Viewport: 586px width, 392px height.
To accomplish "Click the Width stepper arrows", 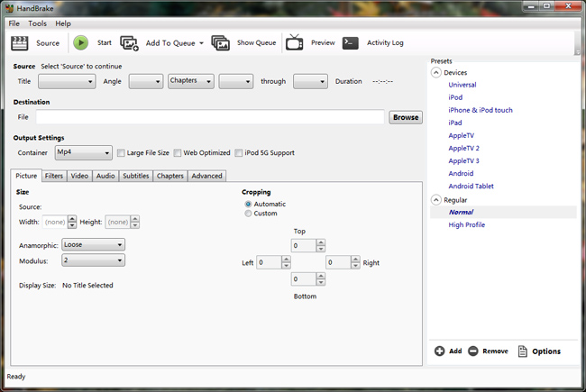I will coord(72,222).
